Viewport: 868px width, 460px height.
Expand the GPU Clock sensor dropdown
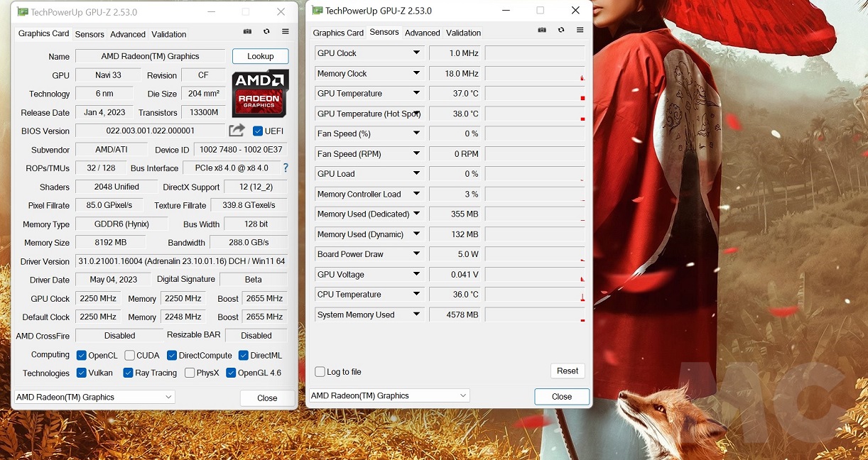tap(417, 53)
